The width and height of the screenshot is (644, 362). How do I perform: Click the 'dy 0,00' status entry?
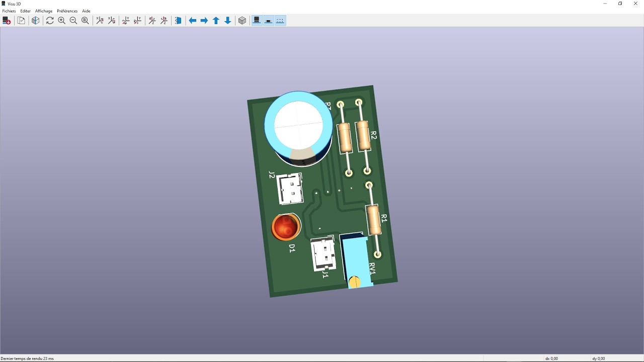pos(598,358)
